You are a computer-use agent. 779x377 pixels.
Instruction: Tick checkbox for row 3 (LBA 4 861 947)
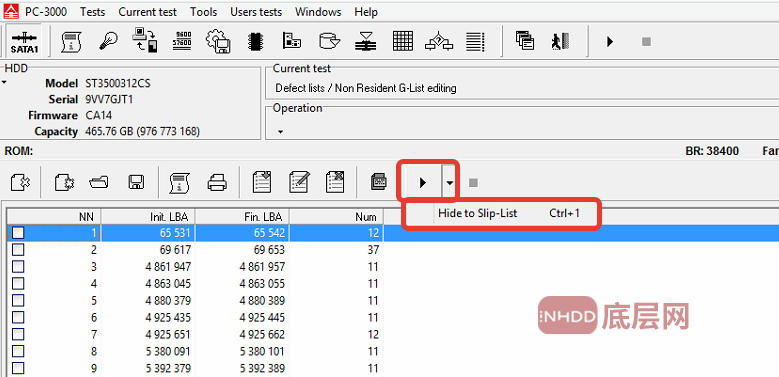point(18,267)
